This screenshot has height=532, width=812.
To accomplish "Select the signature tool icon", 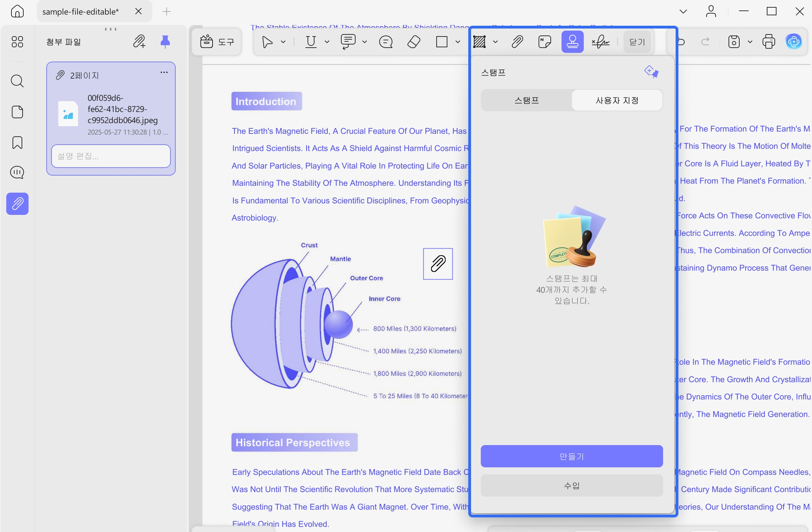I will point(601,42).
